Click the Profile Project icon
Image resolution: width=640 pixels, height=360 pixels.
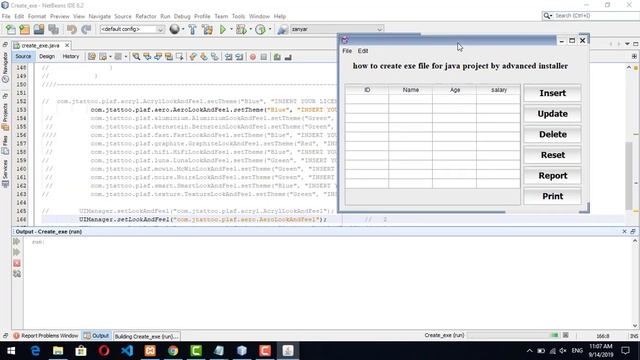click(x=260, y=29)
